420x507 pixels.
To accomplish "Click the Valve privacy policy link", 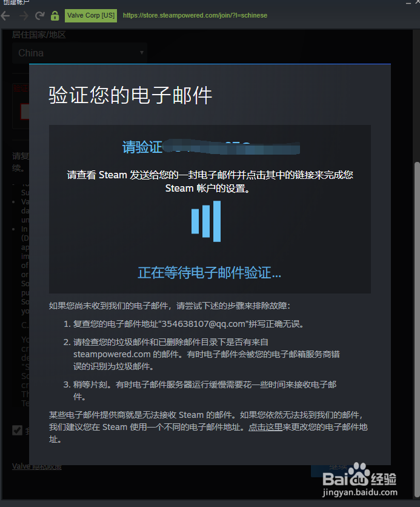I will tap(37, 466).
